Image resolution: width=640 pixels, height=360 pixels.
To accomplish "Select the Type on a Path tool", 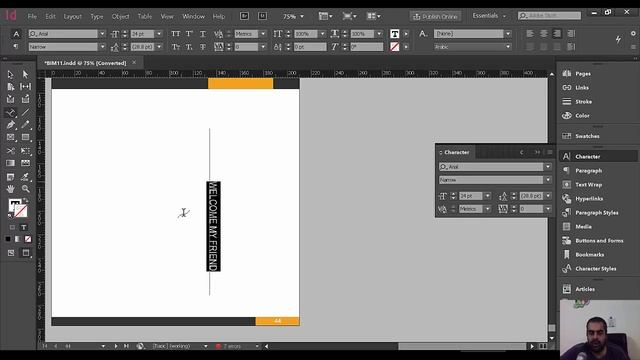I will click(10, 112).
